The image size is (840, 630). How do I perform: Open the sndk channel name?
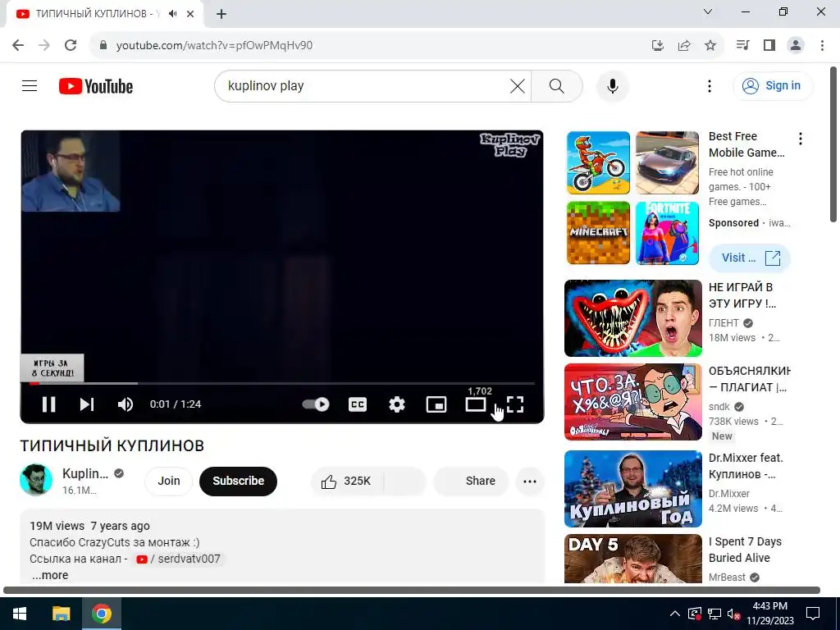point(719,407)
